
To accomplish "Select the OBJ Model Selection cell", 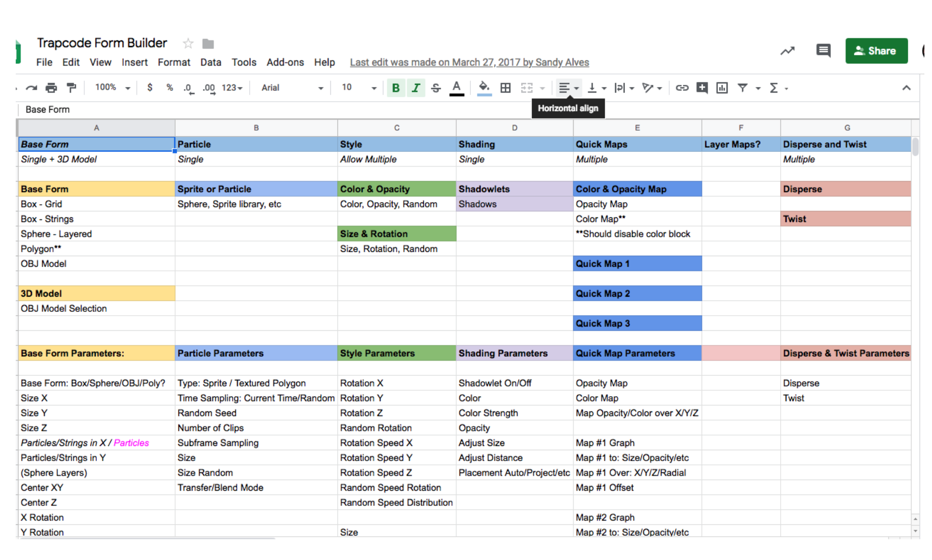I will tap(97, 309).
